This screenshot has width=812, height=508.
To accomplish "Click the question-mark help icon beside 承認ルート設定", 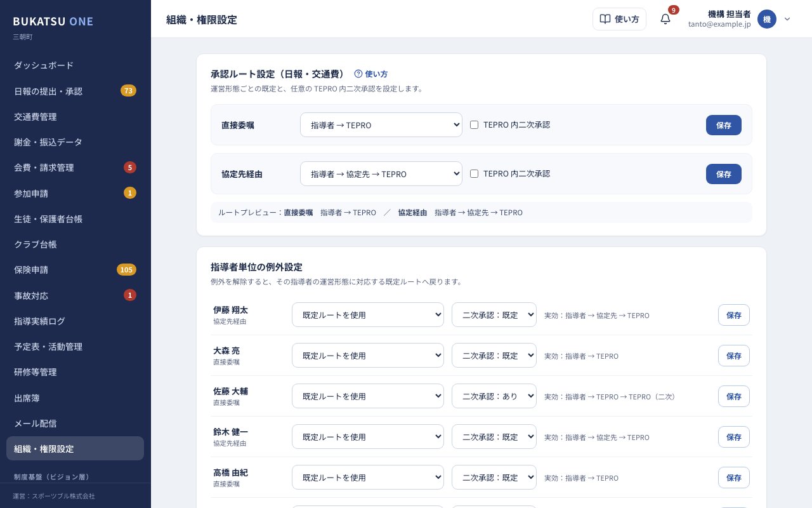I will pos(358,74).
